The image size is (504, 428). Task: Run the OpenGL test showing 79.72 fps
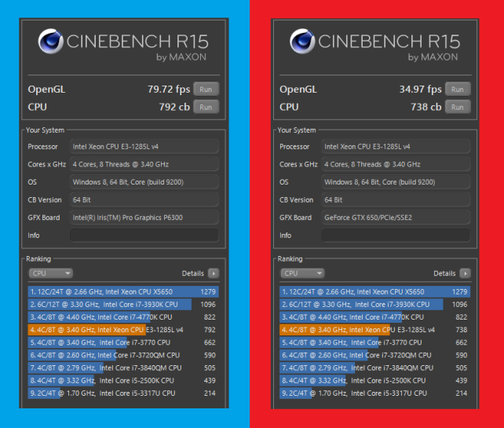point(206,90)
